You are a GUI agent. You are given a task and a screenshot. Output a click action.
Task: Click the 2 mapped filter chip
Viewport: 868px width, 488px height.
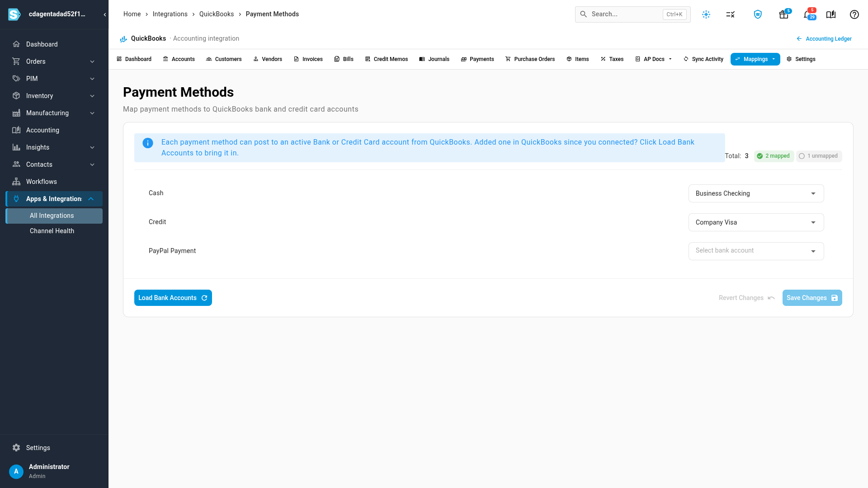point(774,156)
